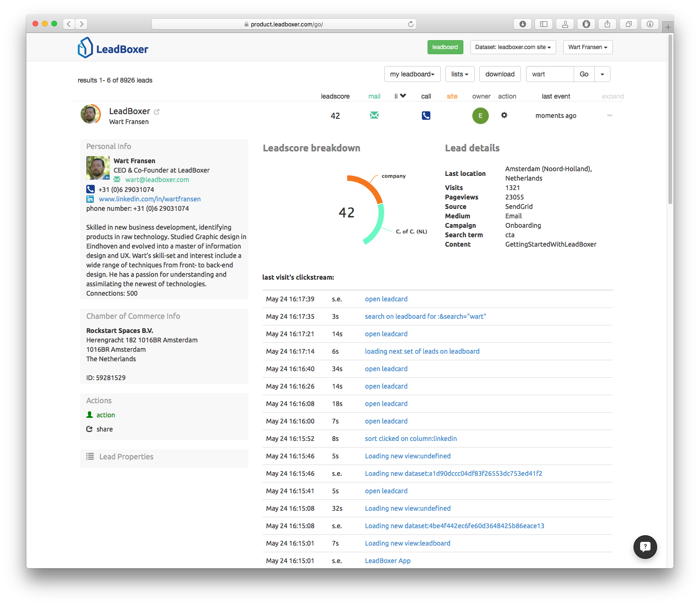Click the action link under Actions

[x=106, y=415]
